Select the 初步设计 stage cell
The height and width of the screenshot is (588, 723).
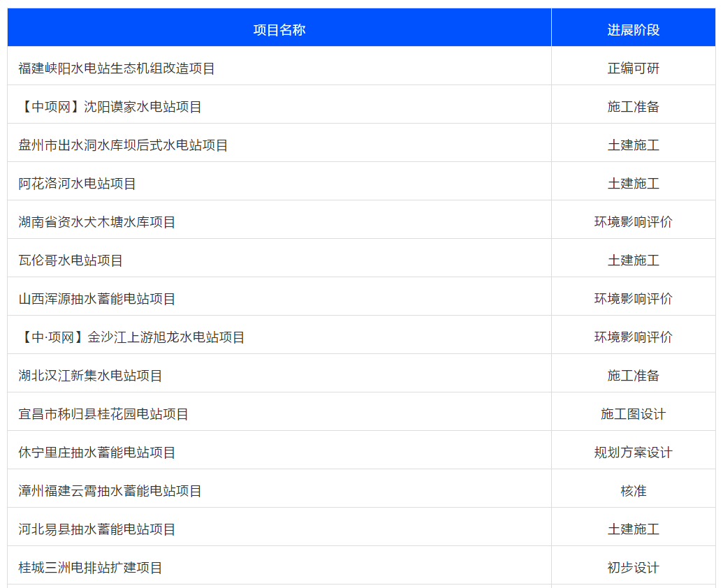[x=633, y=568]
